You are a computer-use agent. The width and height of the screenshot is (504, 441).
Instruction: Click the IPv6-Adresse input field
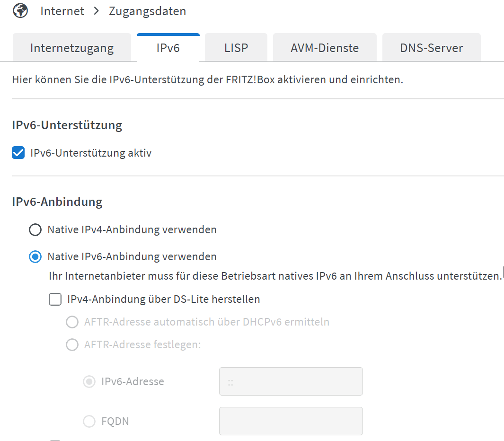pos(291,381)
